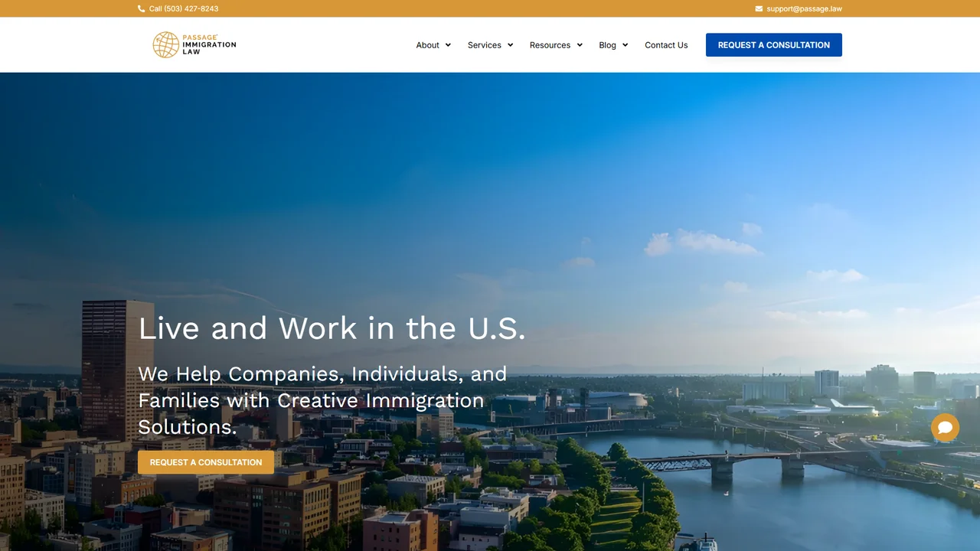Click the orange Request a Consultation hero button
Screen dimensions: 980x551
point(206,462)
